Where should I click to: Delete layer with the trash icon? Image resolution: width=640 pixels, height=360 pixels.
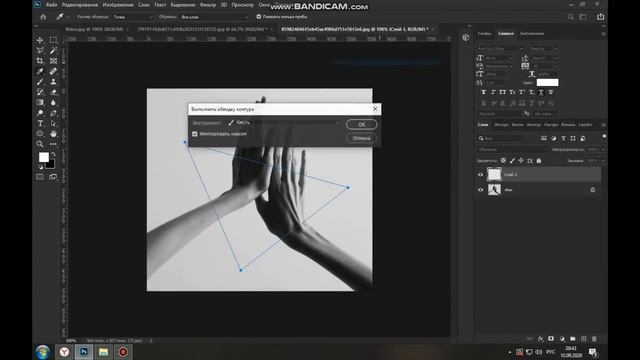tap(594, 339)
